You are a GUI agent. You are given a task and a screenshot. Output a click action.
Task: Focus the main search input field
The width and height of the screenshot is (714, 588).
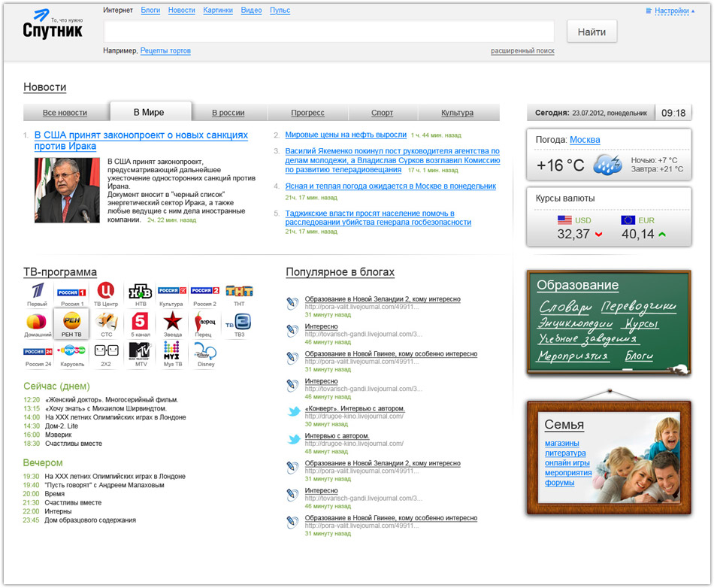(328, 32)
